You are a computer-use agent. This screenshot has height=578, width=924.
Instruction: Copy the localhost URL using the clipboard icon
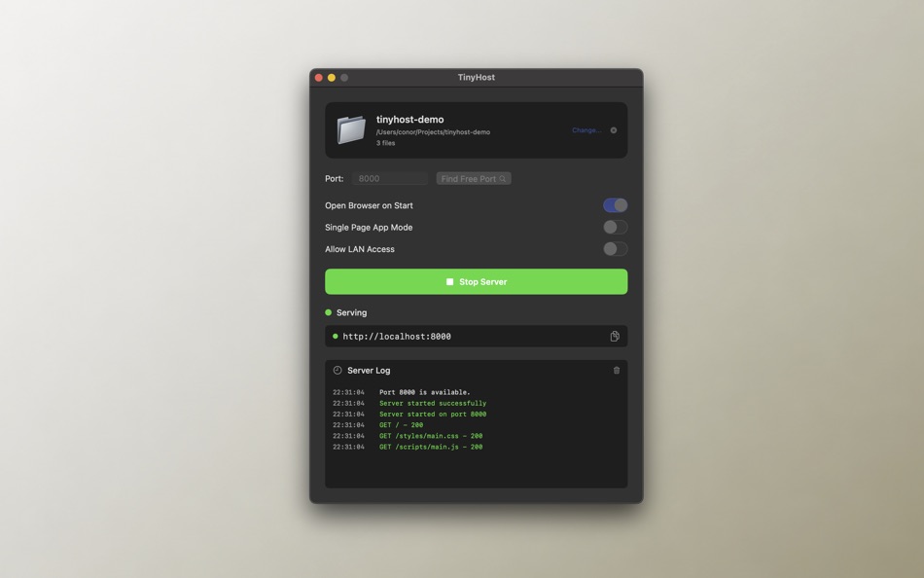(x=614, y=336)
